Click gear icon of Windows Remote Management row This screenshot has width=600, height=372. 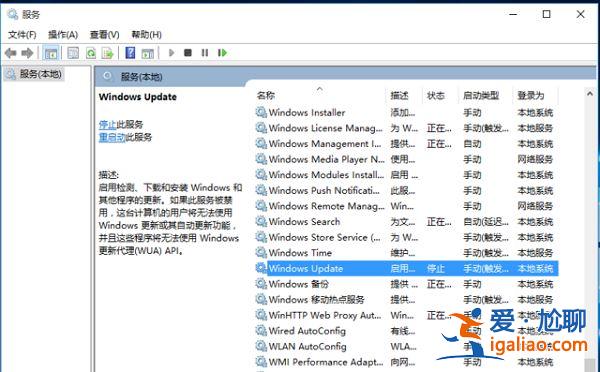[261, 206]
